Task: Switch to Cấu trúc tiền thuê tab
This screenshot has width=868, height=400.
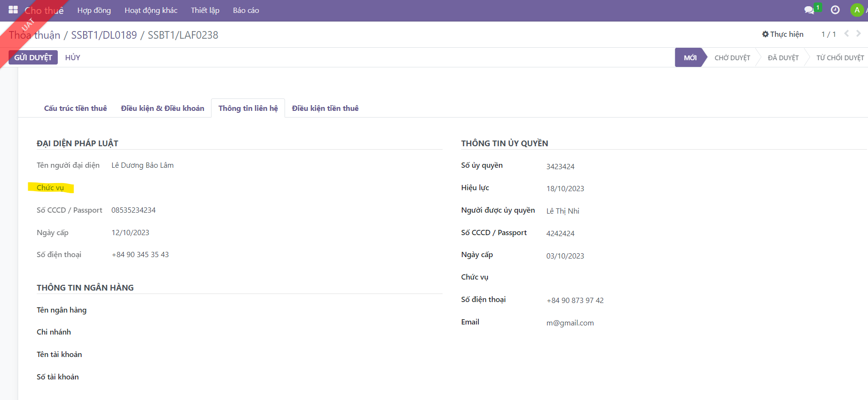Action: tap(75, 108)
